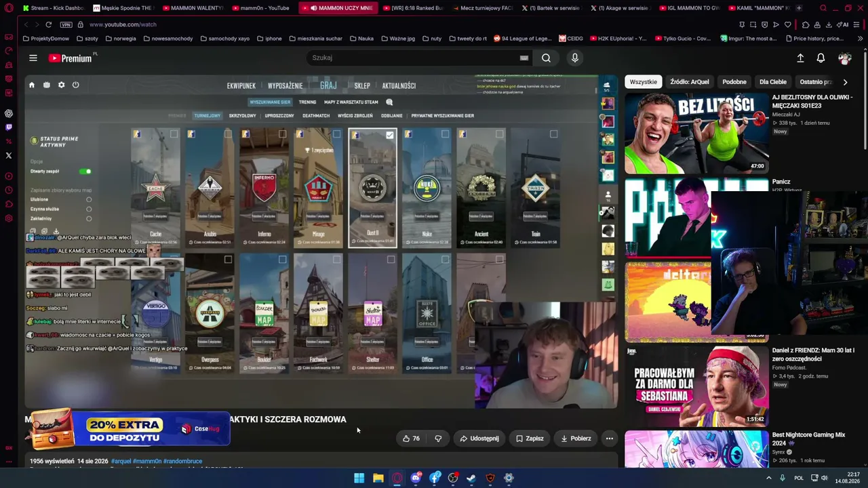The image size is (868, 488).
Task: Open Discord from the taskbar
Action: point(416,478)
